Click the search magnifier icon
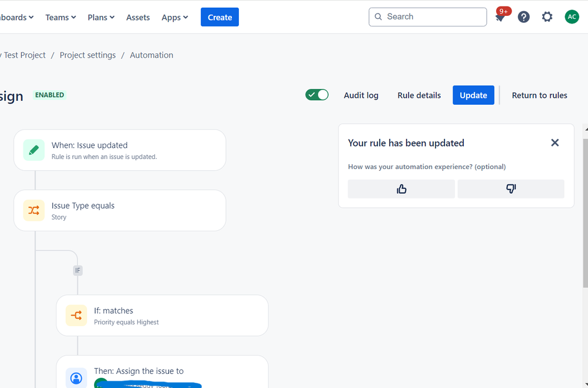This screenshot has width=588, height=388. [378, 17]
